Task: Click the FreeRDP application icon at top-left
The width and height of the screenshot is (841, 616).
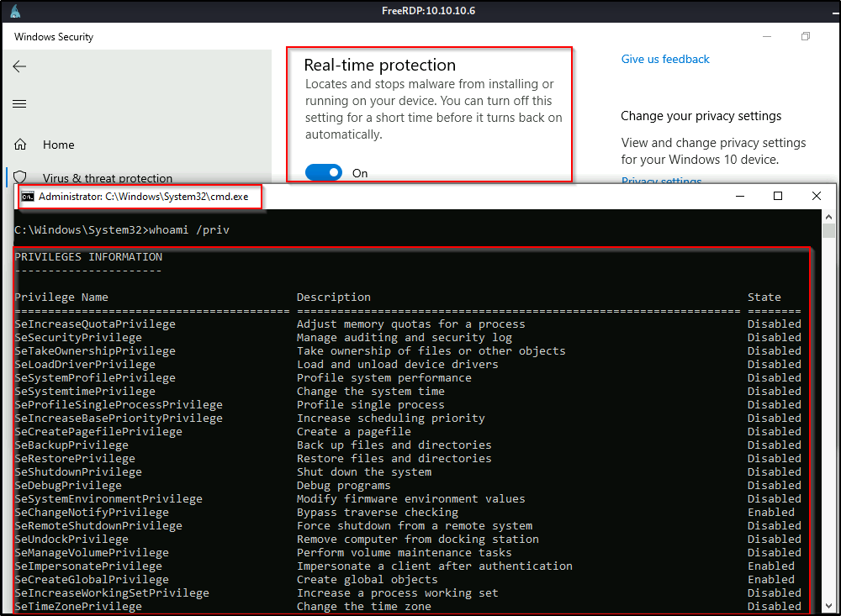Action: (15, 12)
